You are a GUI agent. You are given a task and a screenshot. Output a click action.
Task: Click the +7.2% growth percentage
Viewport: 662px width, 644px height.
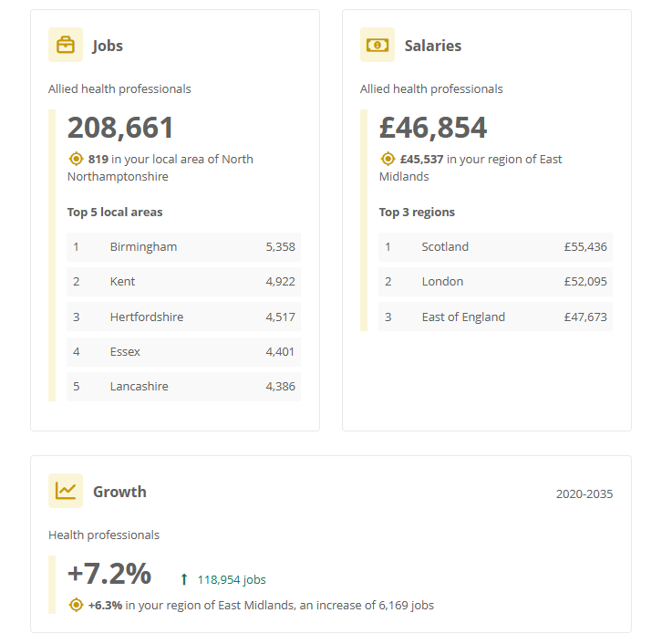109,574
